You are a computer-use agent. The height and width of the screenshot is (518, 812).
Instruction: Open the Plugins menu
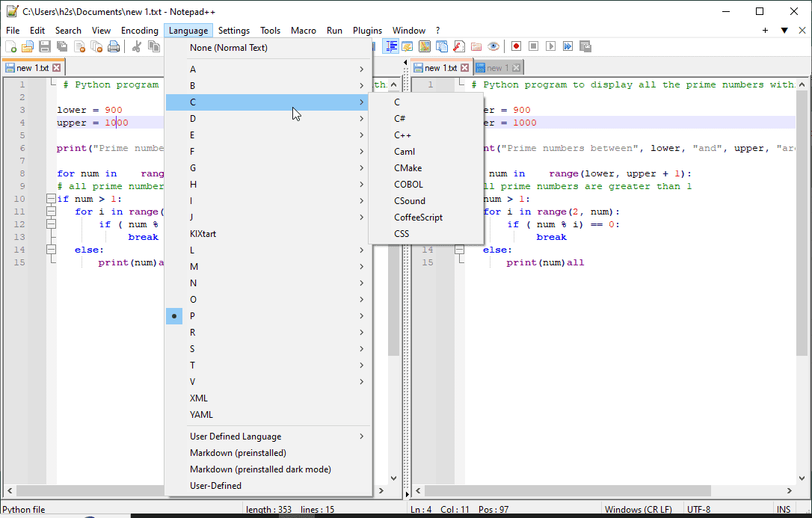(x=367, y=31)
